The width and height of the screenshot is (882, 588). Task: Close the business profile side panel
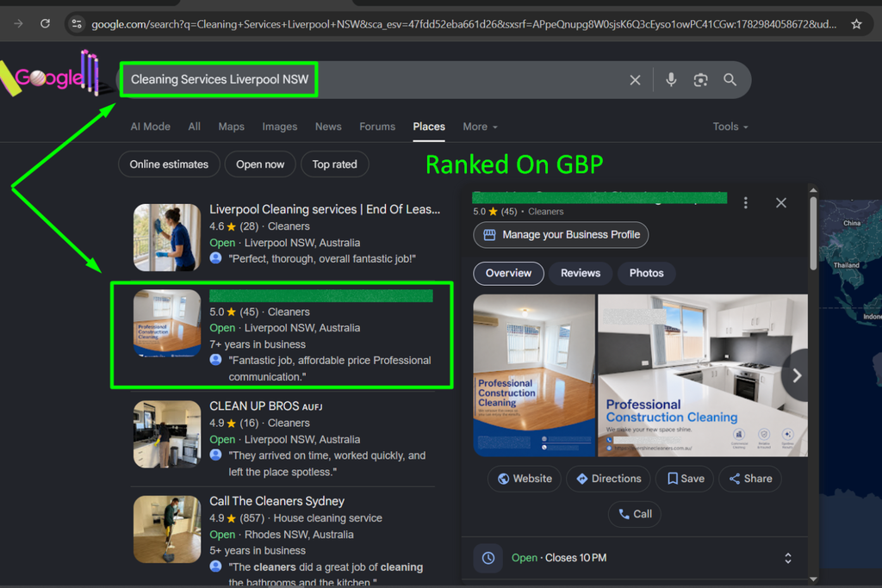pos(780,203)
